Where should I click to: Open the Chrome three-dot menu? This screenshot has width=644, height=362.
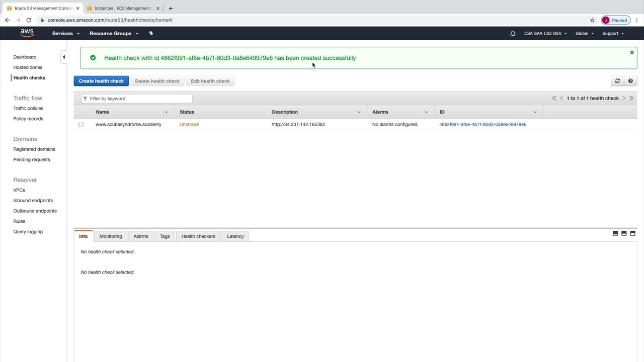[x=637, y=20]
